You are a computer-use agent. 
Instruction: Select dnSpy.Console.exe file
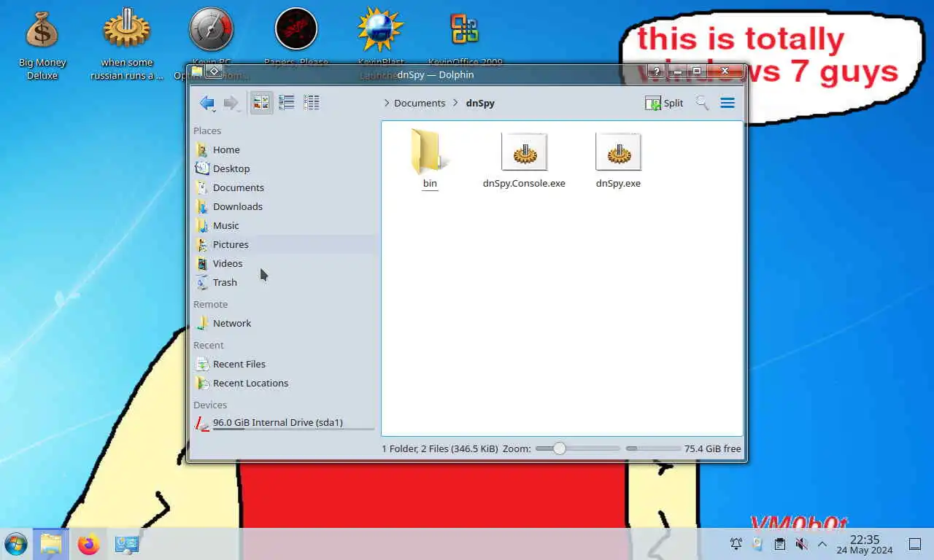click(524, 160)
